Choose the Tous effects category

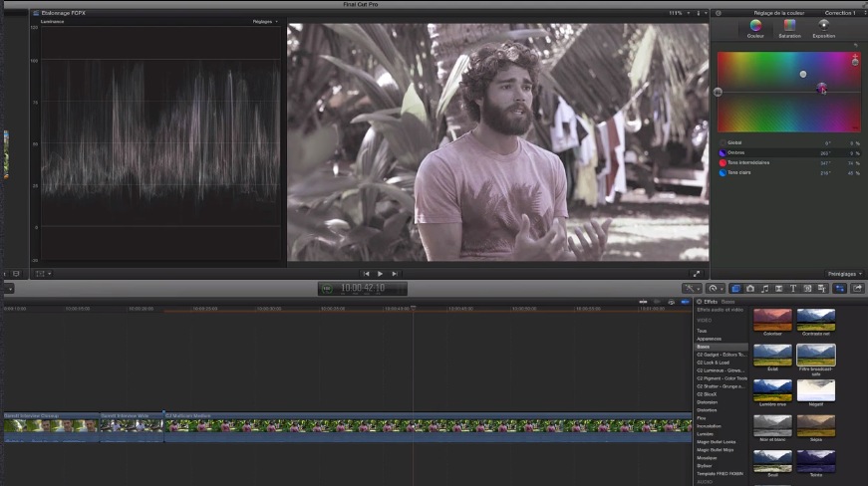pos(702,331)
